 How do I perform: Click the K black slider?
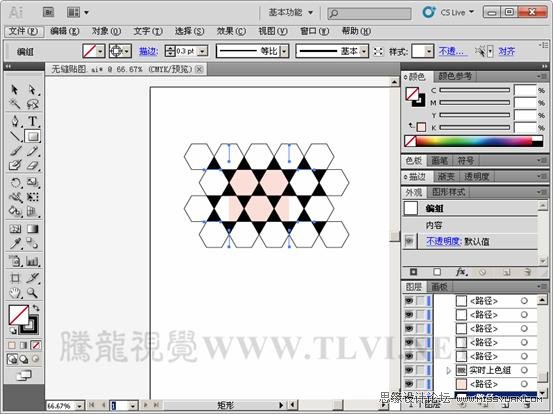[475, 127]
